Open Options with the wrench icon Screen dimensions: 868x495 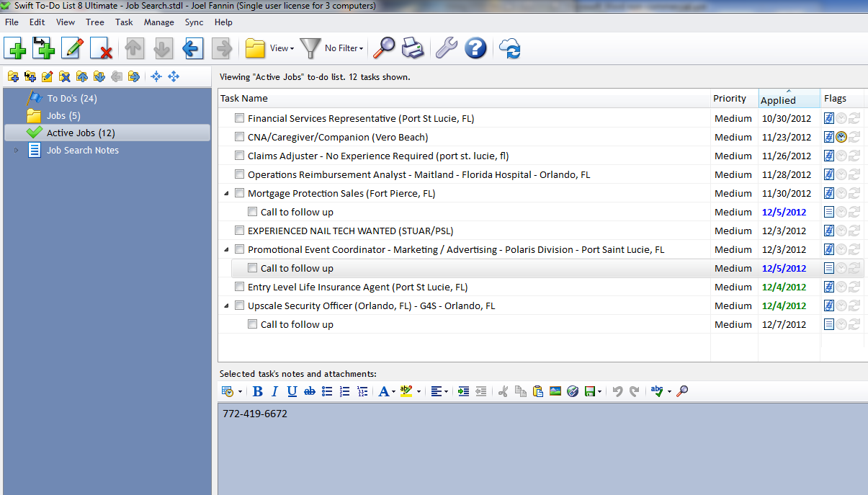pyautogui.click(x=447, y=48)
